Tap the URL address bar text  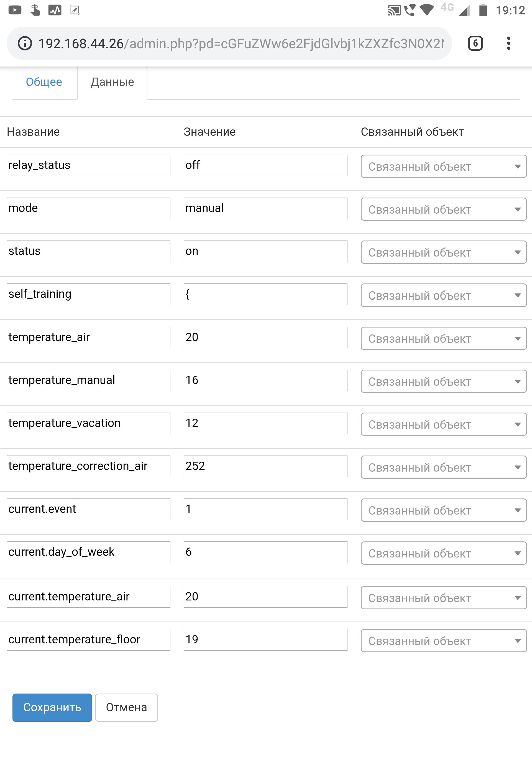click(241, 44)
